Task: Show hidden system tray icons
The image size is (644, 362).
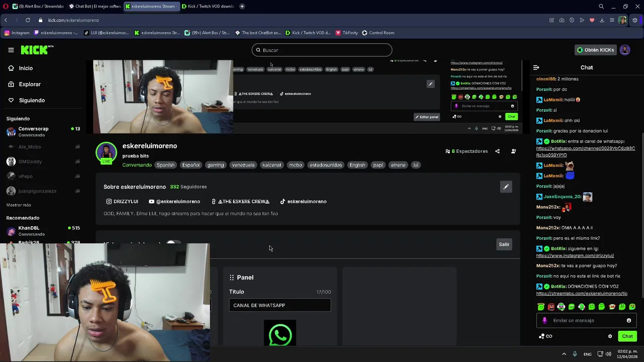Action: 564,354
